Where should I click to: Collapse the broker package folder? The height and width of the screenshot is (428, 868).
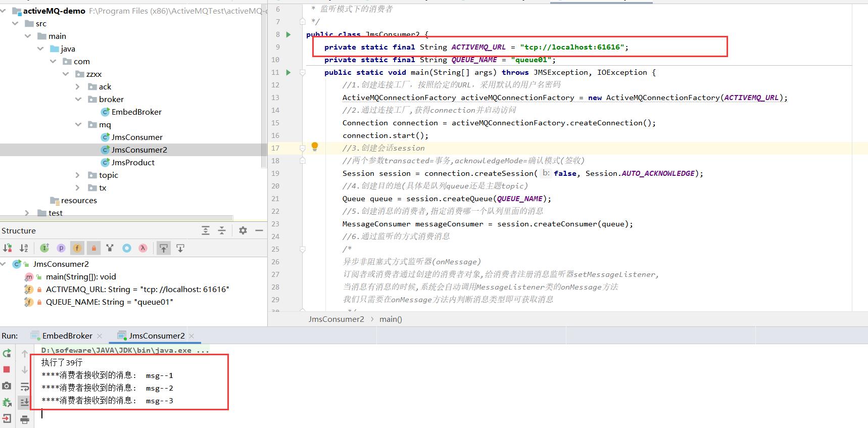[78, 99]
